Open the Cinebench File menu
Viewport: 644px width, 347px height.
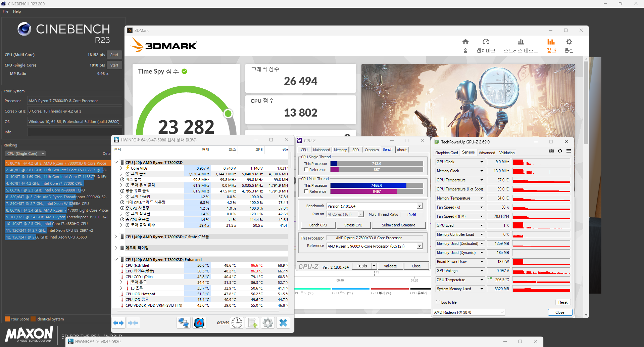point(5,11)
